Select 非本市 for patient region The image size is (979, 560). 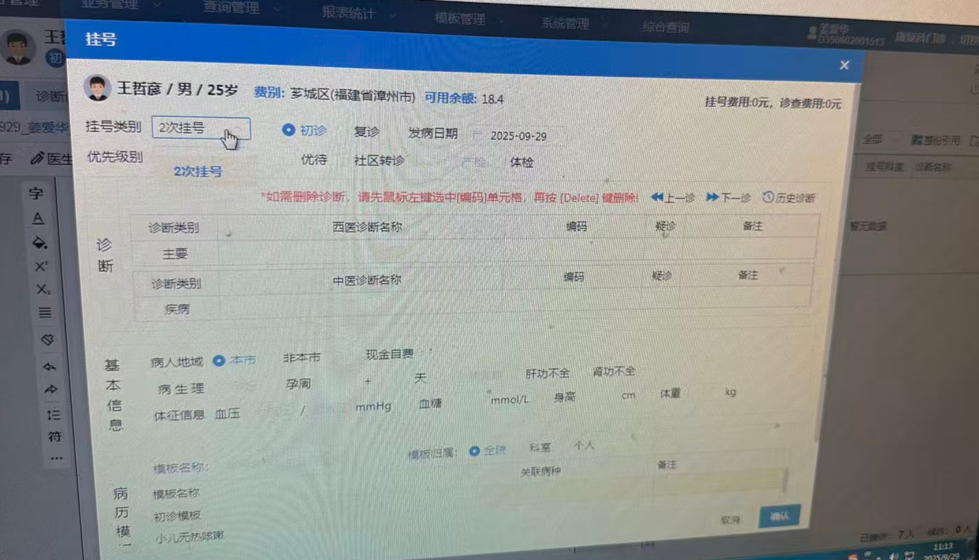tap(301, 358)
